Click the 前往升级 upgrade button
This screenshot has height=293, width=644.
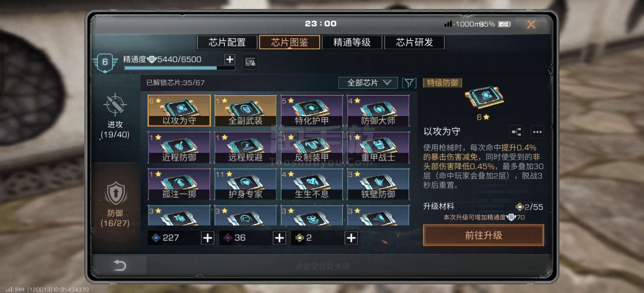pos(483,236)
